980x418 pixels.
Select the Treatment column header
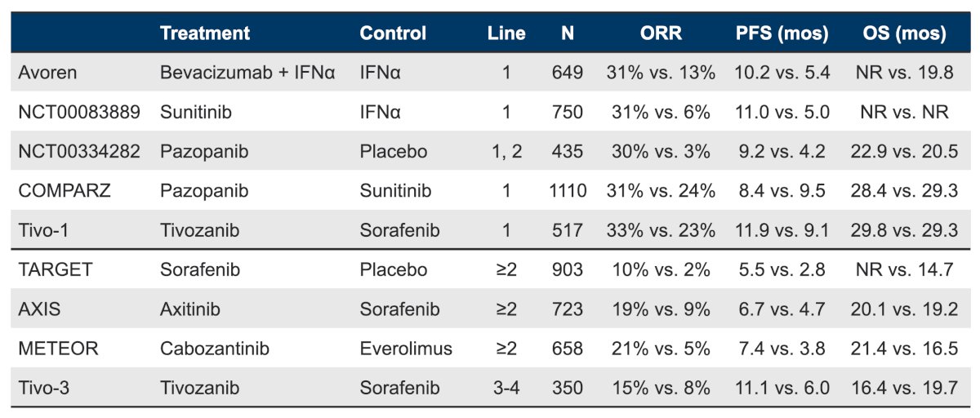(x=205, y=33)
